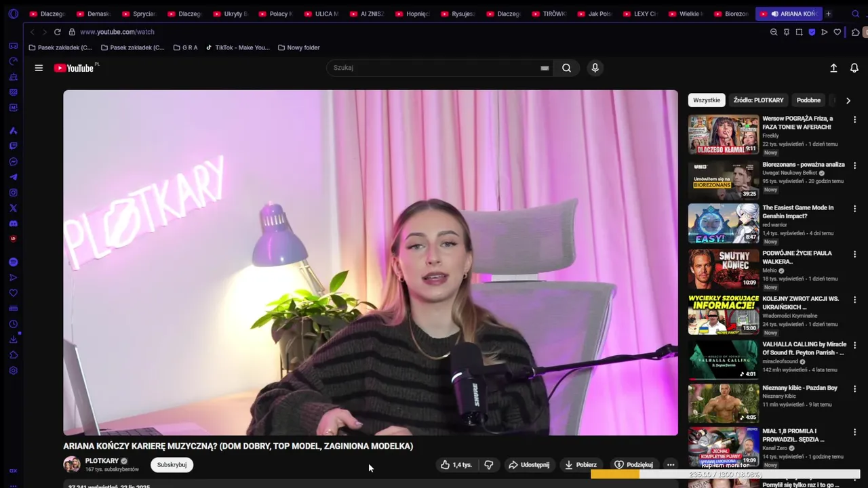Open the extensions cube icon
868x488 pixels.
[x=856, y=32]
